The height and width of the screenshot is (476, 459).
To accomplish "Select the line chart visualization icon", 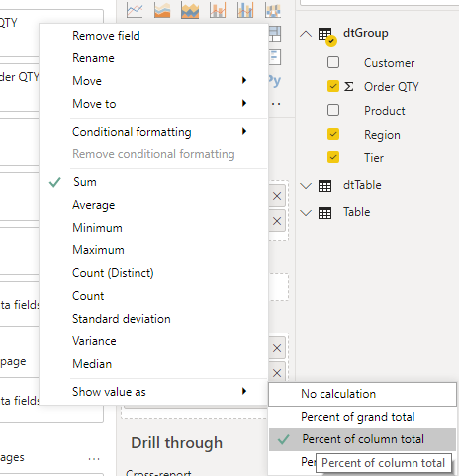I will [135, 10].
